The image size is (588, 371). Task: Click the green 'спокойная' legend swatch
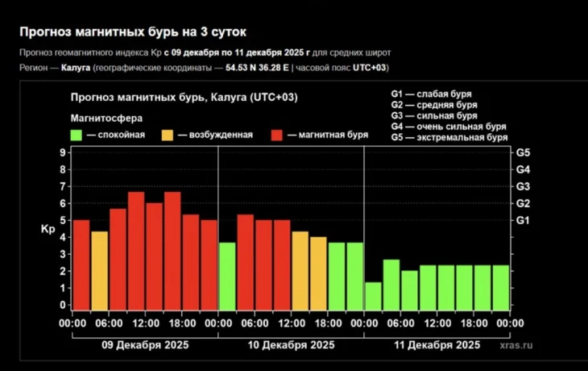(77, 135)
